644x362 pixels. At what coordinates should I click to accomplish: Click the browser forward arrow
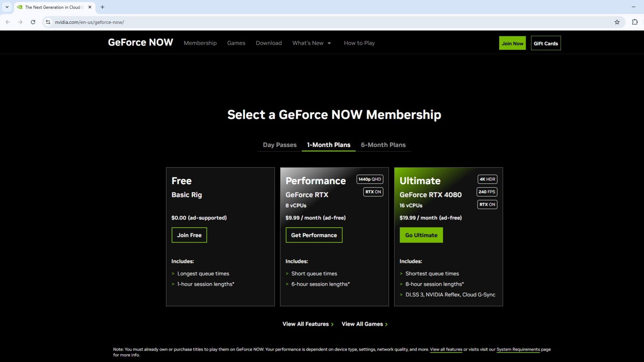[x=20, y=22]
